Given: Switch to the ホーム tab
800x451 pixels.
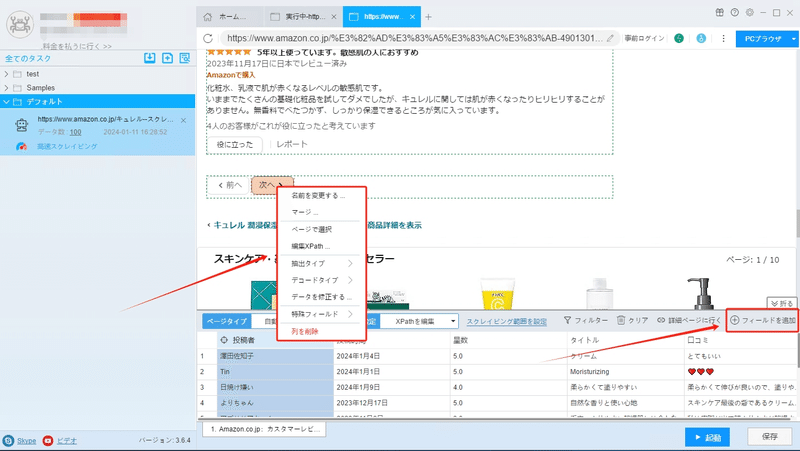Looking at the screenshot, I should click(x=230, y=17).
